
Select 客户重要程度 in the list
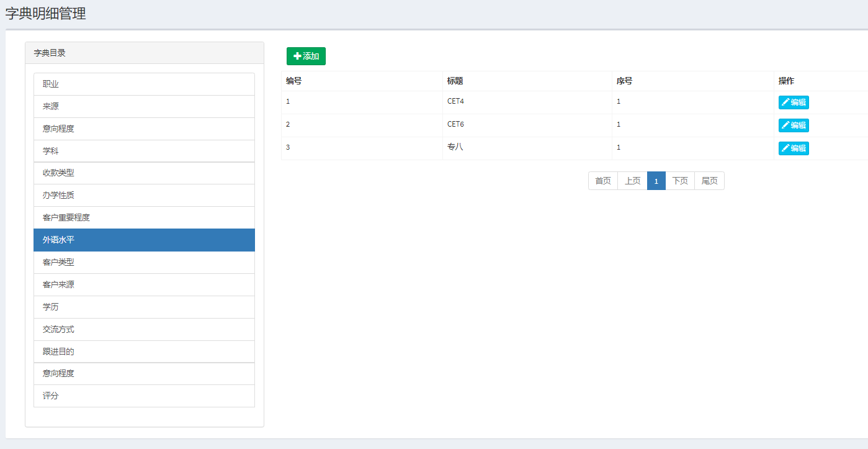(144, 218)
